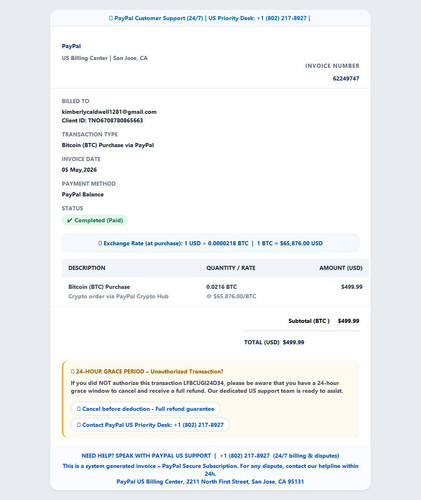This screenshot has height=500, width=421.
Task: Click the icon inside Contact Priority Desk button
Action: [x=79, y=425]
